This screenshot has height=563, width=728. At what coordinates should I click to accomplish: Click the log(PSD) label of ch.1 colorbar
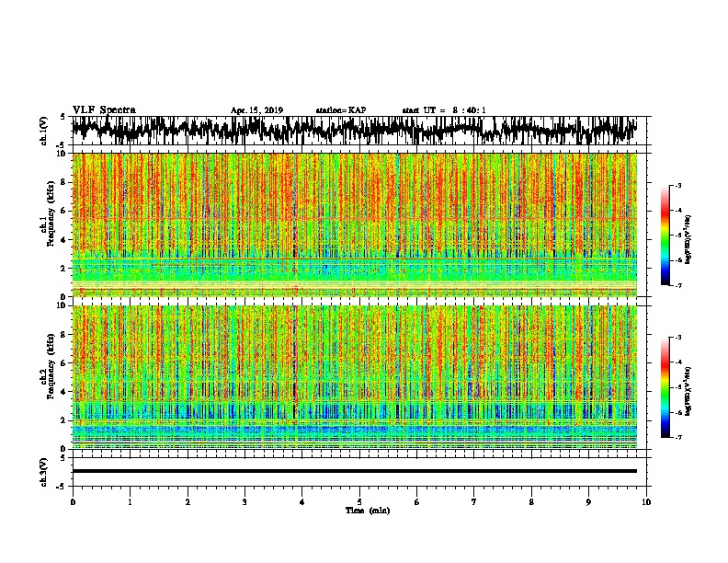click(688, 239)
